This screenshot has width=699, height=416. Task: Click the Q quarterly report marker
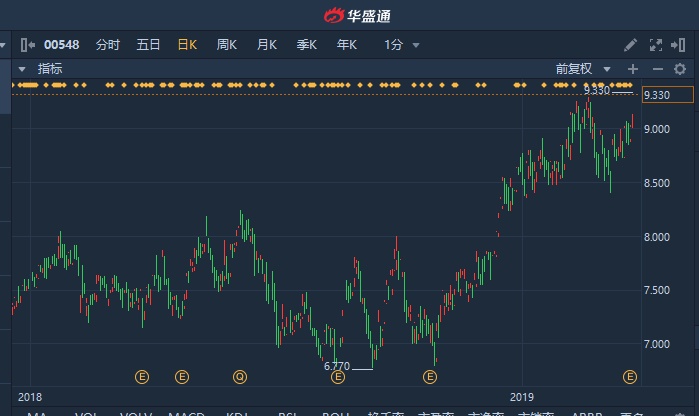(240, 377)
